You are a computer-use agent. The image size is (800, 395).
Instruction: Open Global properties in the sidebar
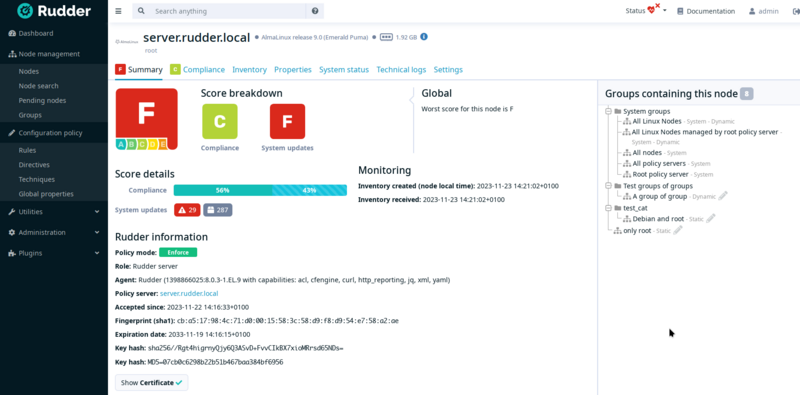54,194
